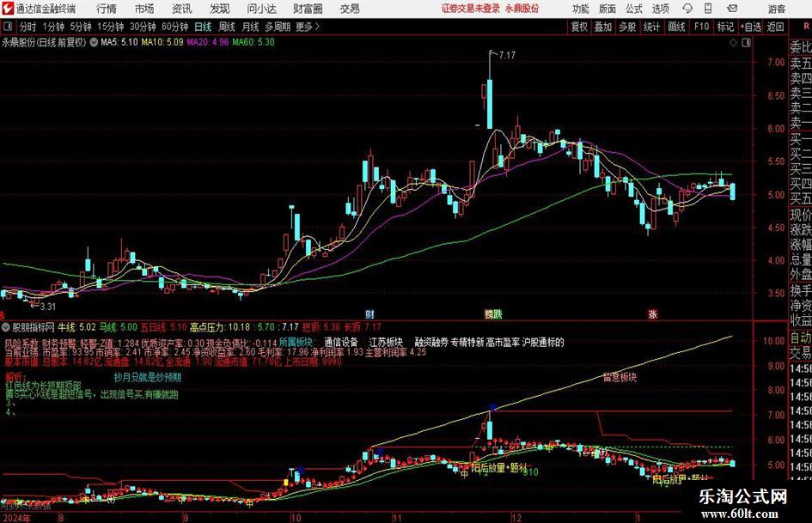Click the 牛线: 5.02 indicator value
This screenshot has height=523, width=812.
click(76, 327)
